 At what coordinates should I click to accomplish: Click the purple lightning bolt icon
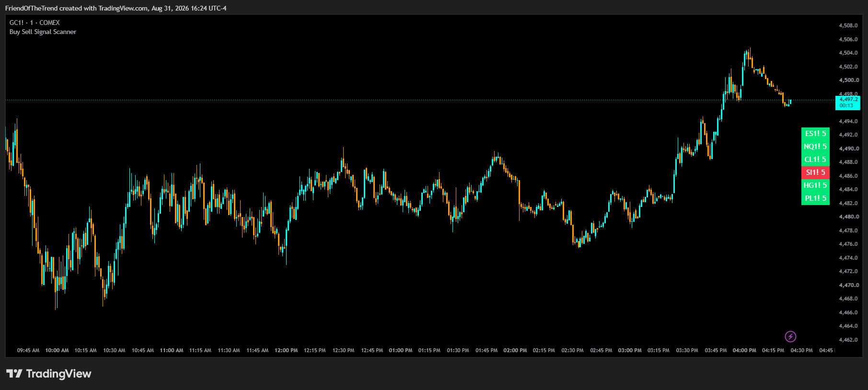[x=790, y=337]
